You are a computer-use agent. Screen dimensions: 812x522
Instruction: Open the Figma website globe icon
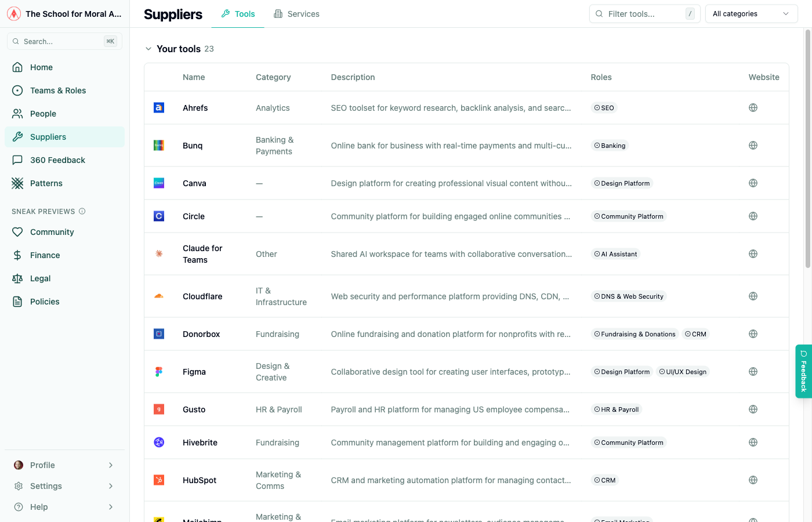[x=753, y=372]
